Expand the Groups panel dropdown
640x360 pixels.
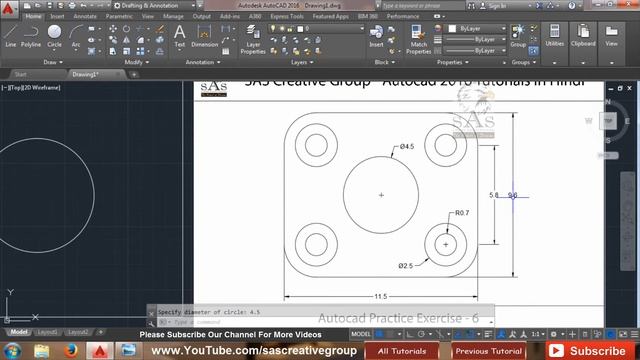[524, 62]
